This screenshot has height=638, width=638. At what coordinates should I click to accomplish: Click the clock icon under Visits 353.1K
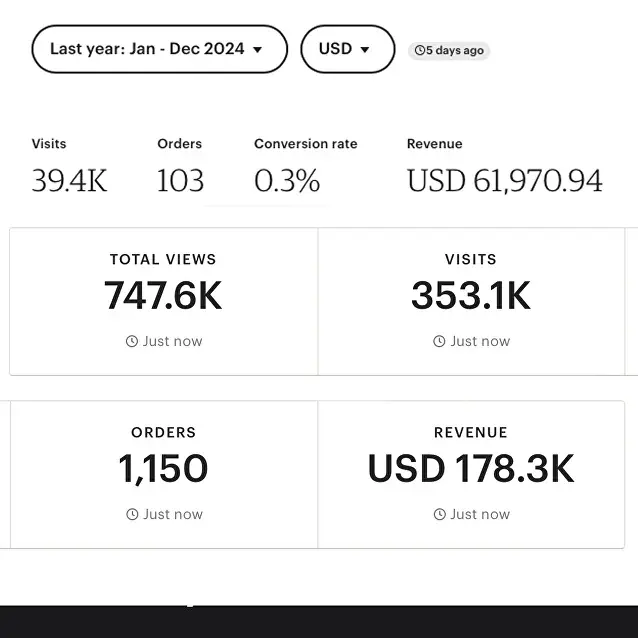(439, 341)
